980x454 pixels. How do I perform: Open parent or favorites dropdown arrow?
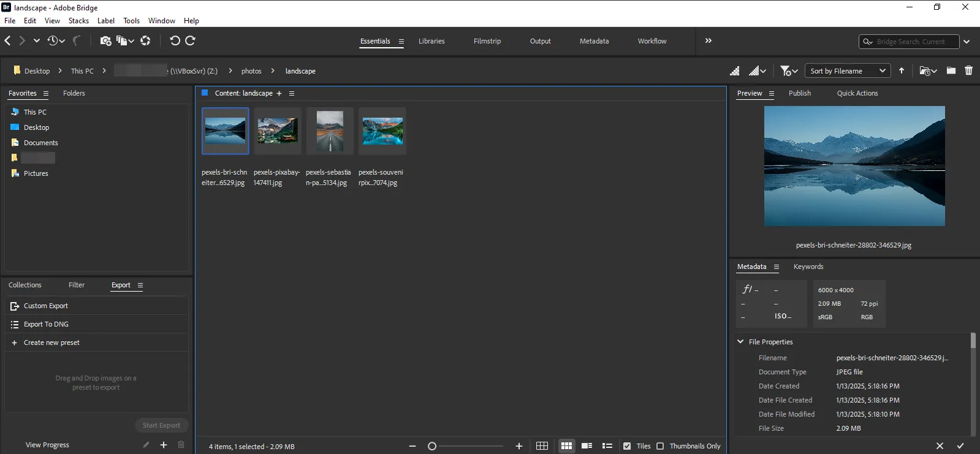[x=37, y=40]
